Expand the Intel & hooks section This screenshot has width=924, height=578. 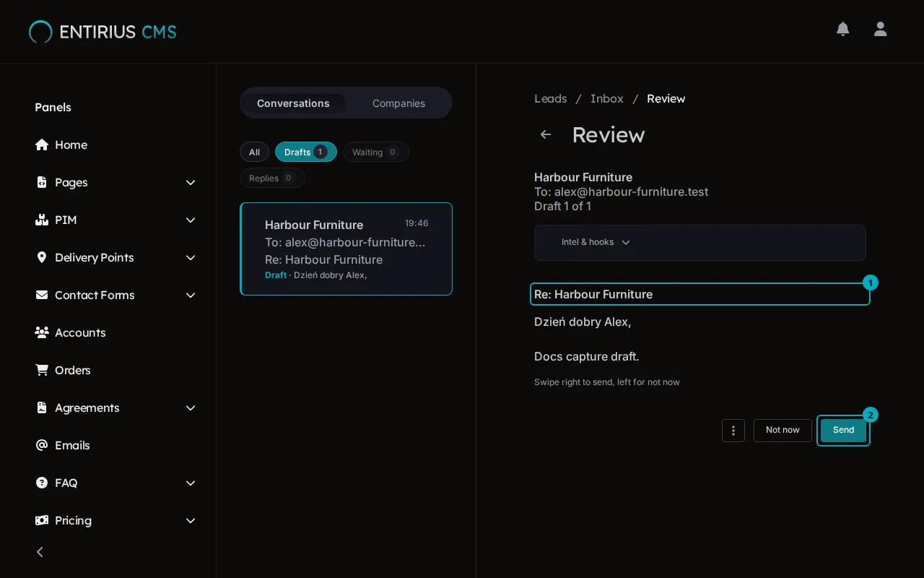[700, 243]
